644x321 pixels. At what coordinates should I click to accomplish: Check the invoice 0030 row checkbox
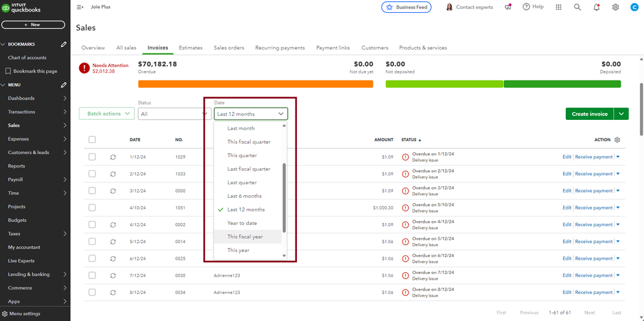click(92, 275)
